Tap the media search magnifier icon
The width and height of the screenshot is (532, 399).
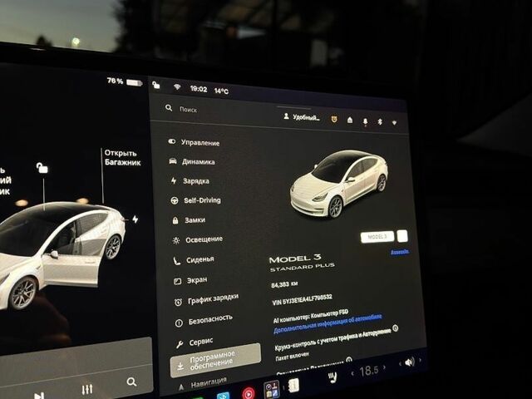pyautogui.click(x=131, y=382)
